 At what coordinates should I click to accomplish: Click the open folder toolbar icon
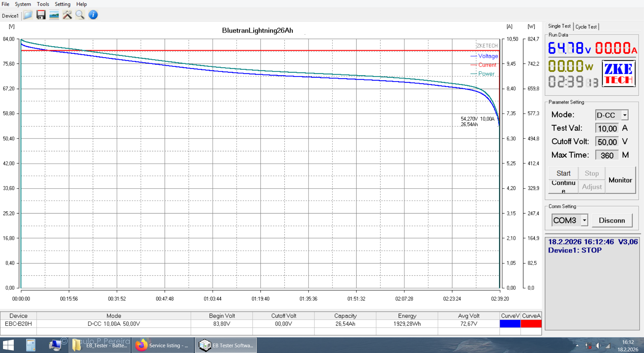point(28,15)
